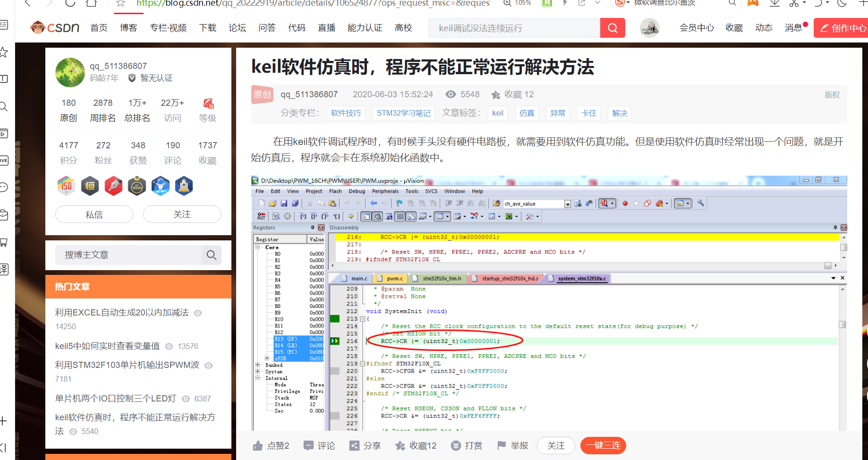Click the browser back arrow
868x460 pixels.
(27, 3)
